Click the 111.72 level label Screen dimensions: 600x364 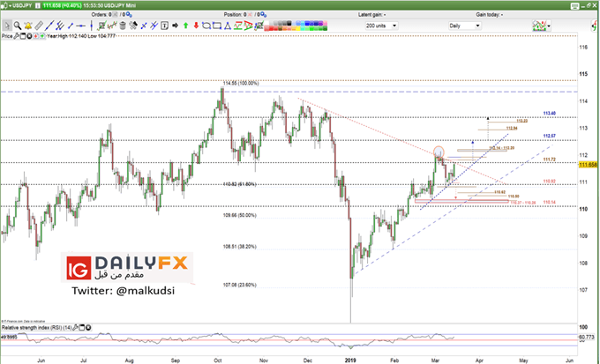pos(549,159)
